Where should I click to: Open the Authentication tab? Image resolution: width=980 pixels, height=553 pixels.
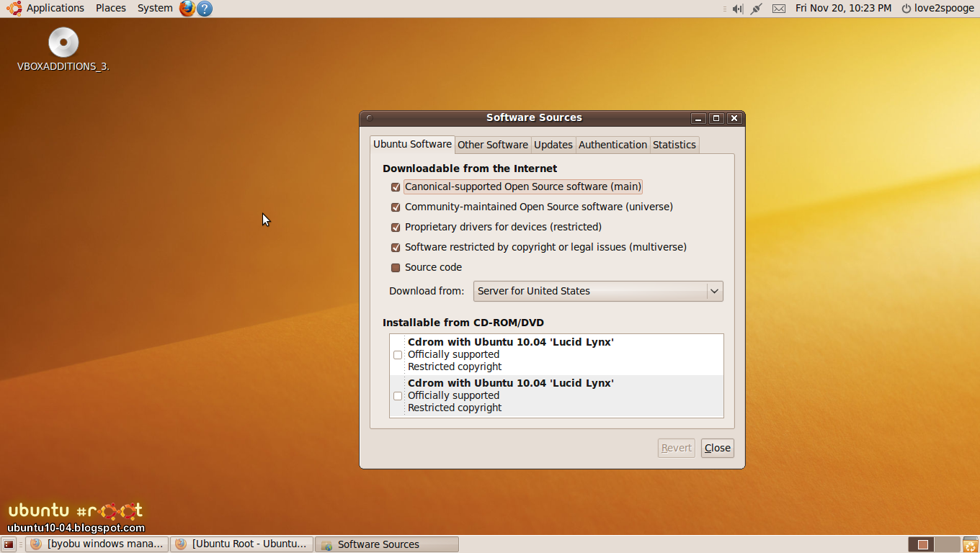[x=613, y=145]
